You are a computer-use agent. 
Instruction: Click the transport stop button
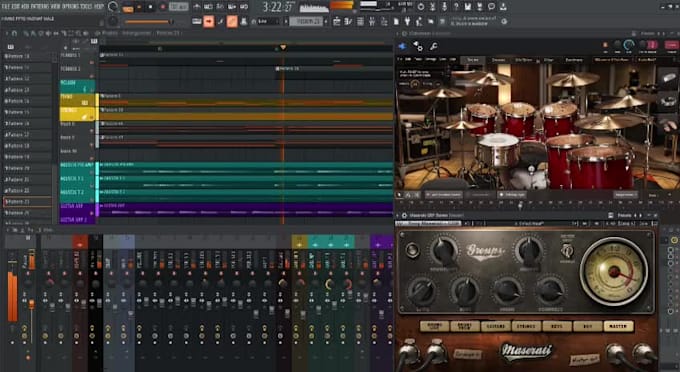click(150, 7)
